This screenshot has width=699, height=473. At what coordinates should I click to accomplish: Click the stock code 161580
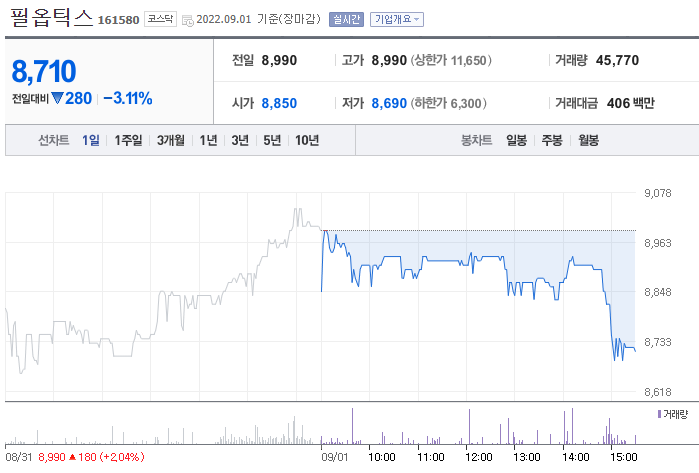point(119,20)
